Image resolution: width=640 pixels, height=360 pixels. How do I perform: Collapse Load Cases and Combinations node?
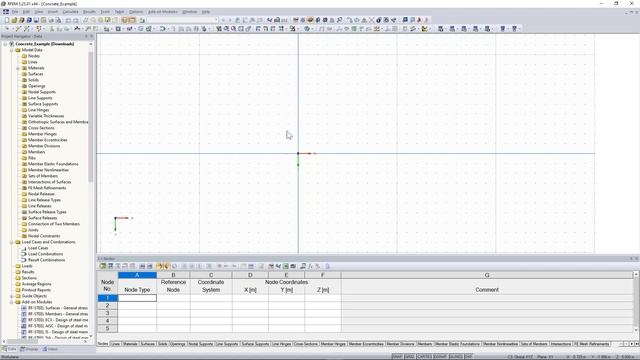(x=12, y=242)
